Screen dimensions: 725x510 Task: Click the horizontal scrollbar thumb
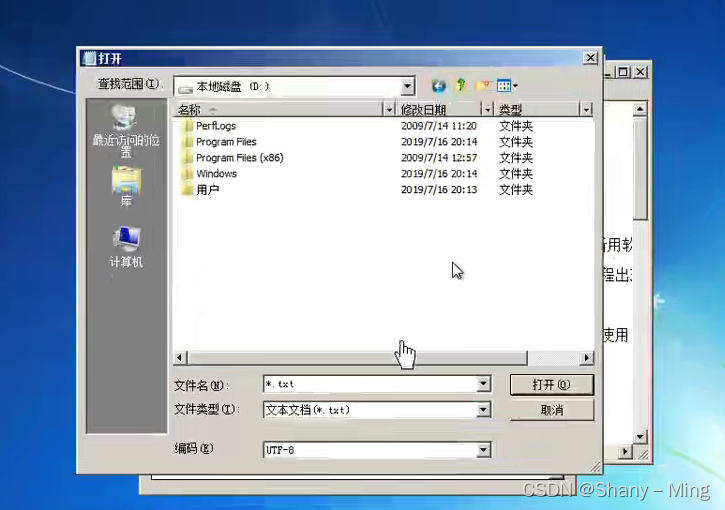pos(357,358)
